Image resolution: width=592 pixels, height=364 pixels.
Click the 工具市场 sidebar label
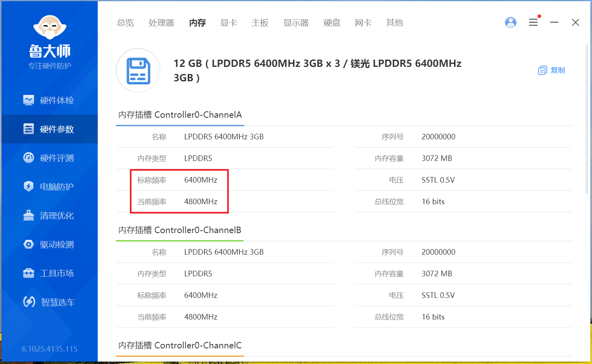click(57, 273)
